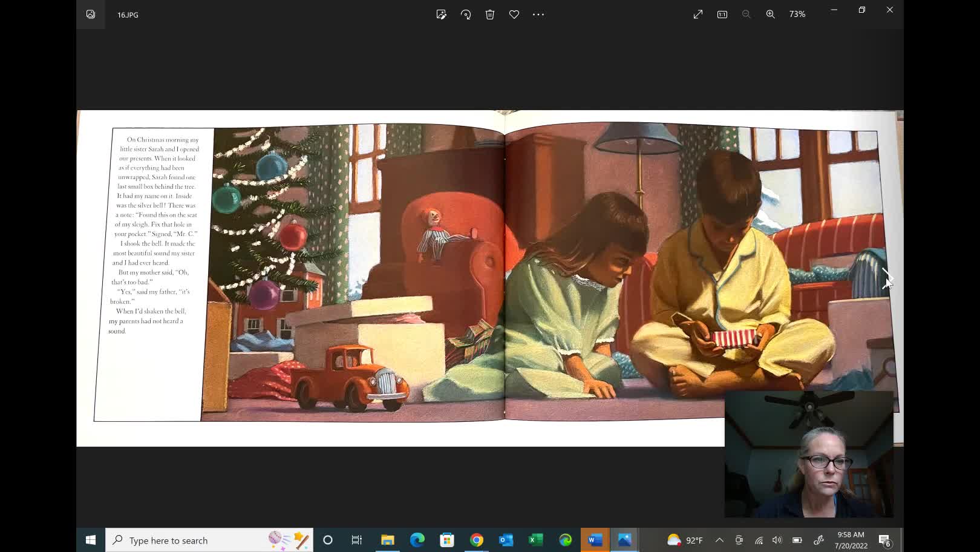Image resolution: width=980 pixels, height=552 pixels.
Task: Open Microsoft Store from taskbar
Action: tap(447, 540)
